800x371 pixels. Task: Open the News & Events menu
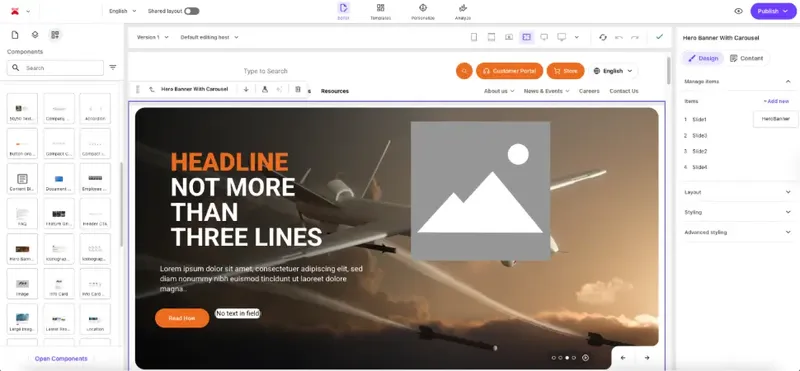pos(546,91)
